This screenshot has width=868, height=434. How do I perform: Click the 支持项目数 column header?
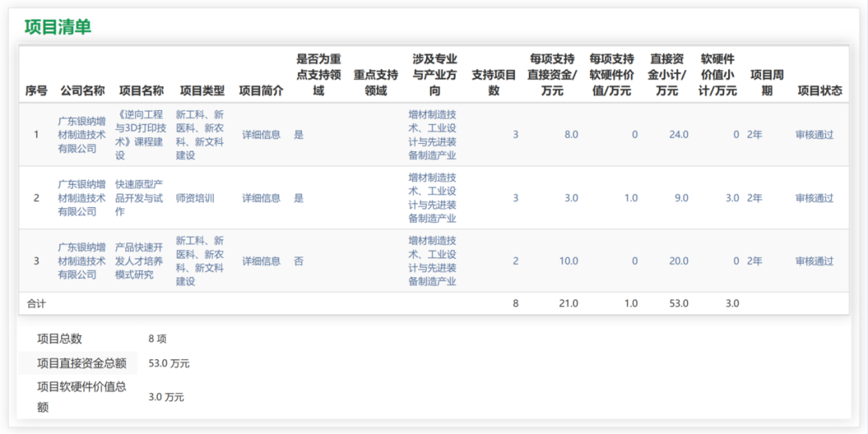tap(493, 83)
